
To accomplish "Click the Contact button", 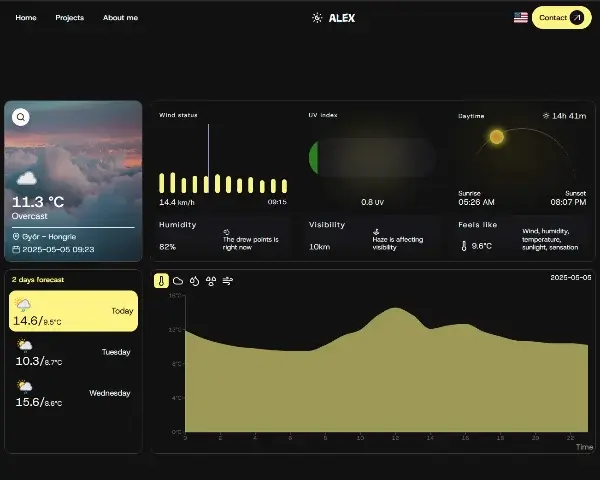I will [561, 17].
